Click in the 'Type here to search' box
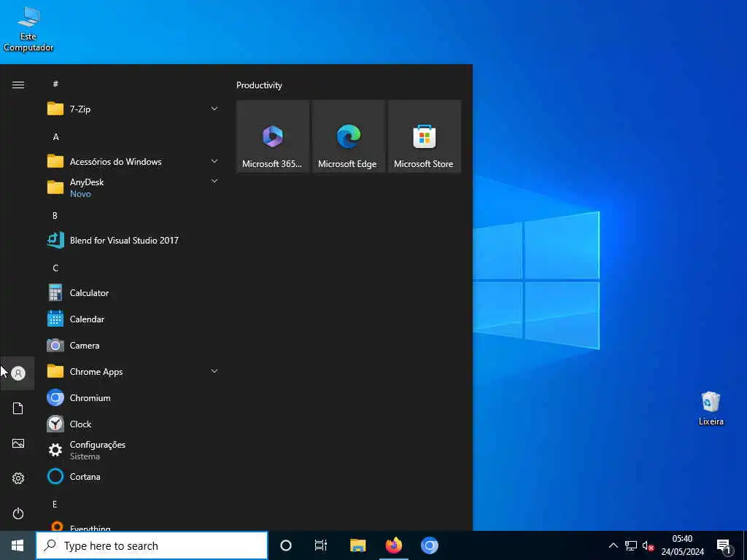Image resolution: width=747 pixels, height=560 pixels. [152, 545]
